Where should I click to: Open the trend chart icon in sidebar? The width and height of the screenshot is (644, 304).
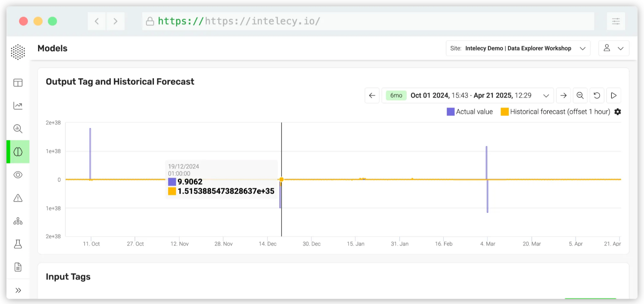18,106
